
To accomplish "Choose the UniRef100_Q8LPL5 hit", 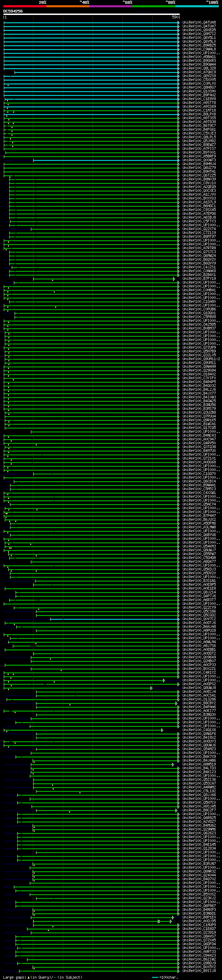I will 199,137.
